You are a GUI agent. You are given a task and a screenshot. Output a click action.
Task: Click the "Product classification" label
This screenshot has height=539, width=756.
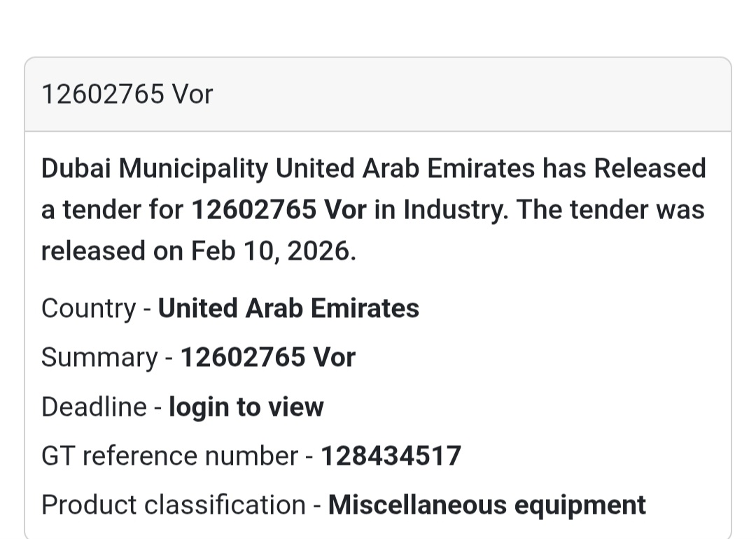[x=173, y=505]
